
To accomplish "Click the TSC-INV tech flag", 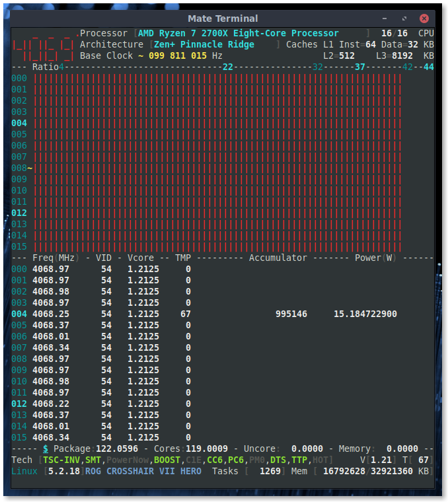I will click(61, 460).
